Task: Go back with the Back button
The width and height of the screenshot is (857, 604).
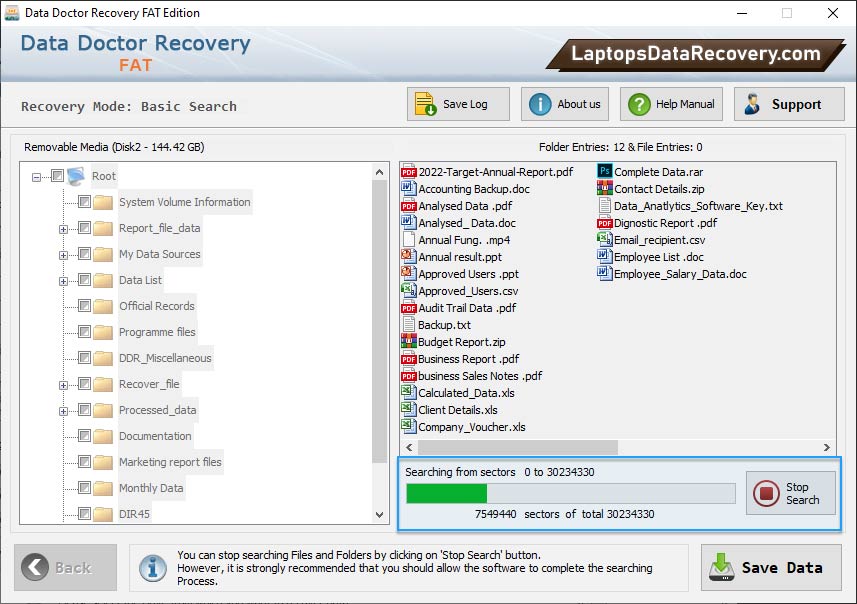Action: (66, 567)
